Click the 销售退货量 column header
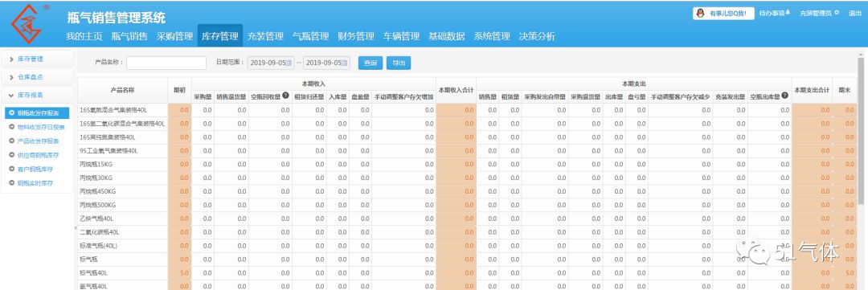The height and width of the screenshot is (290, 868). 231,97
